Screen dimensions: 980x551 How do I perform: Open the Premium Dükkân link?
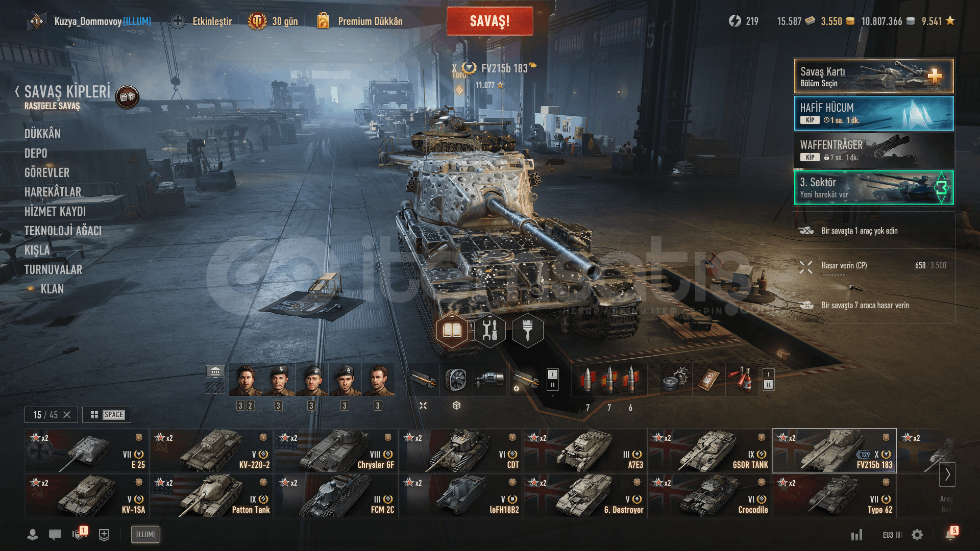[370, 21]
